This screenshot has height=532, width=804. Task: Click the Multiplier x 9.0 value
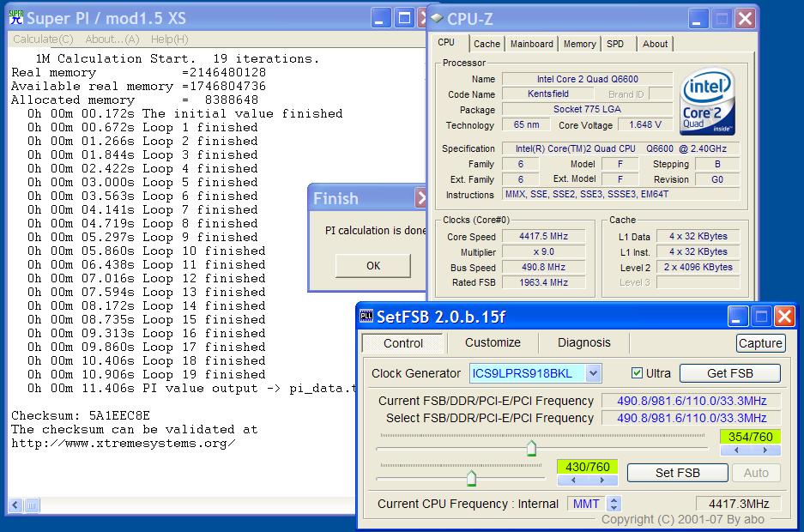click(x=543, y=251)
